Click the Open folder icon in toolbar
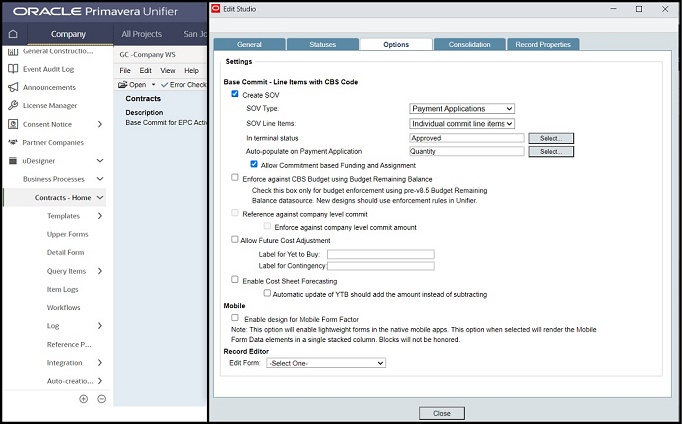 tap(122, 85)
